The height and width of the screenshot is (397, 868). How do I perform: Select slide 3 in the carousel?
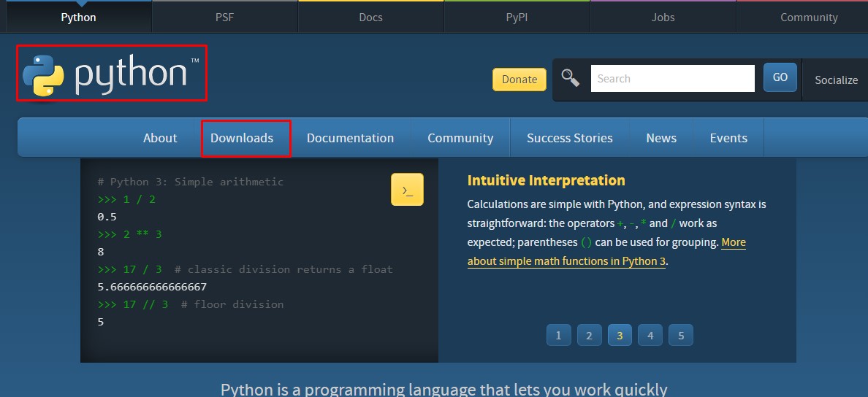click(620, 335)
